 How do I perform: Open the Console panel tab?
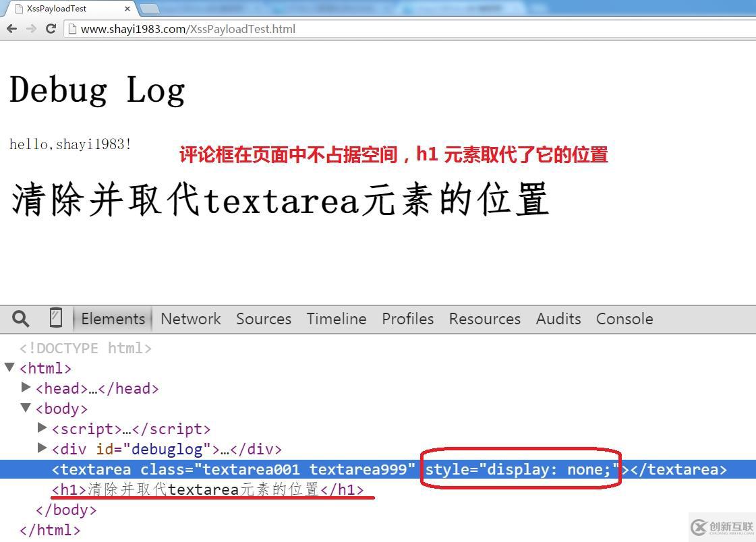[624, 319]
